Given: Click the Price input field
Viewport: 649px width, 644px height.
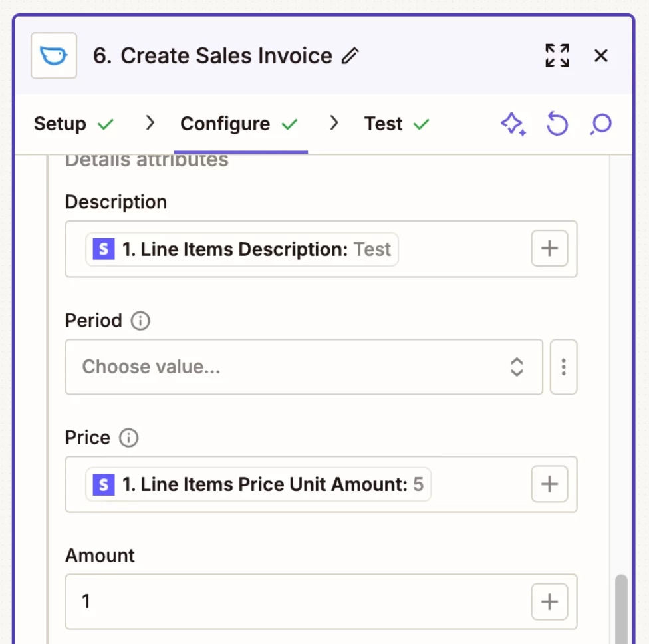Looking at the screenshot, I should click(321, 484).
